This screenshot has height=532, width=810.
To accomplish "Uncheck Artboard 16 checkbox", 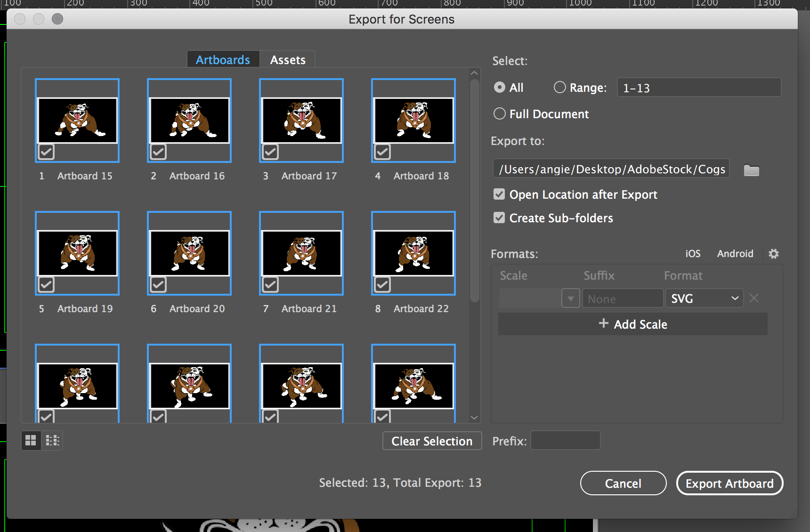I will coord(158,152).
